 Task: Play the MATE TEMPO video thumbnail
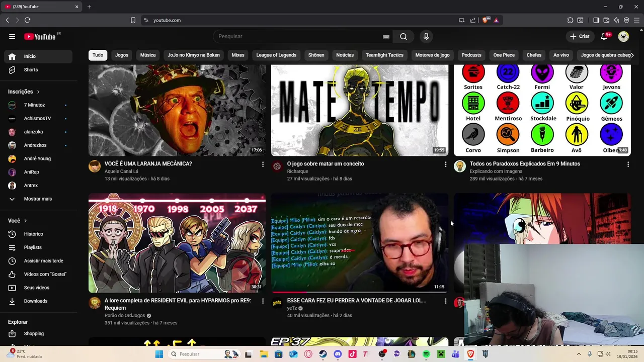(360, 110)
